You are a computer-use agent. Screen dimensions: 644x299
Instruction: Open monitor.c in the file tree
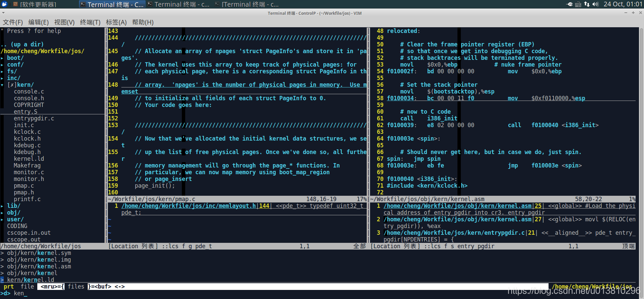[x=29, y=172]
